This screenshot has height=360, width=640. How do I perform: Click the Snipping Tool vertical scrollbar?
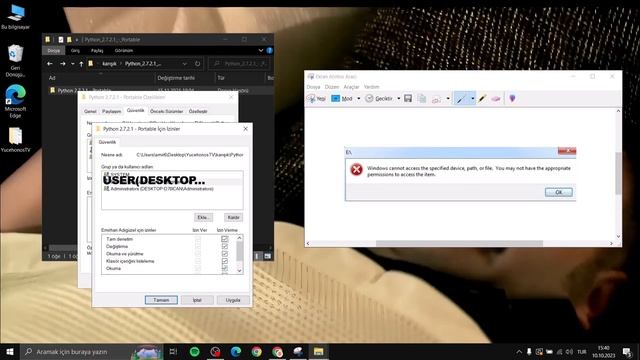point(618,173)
